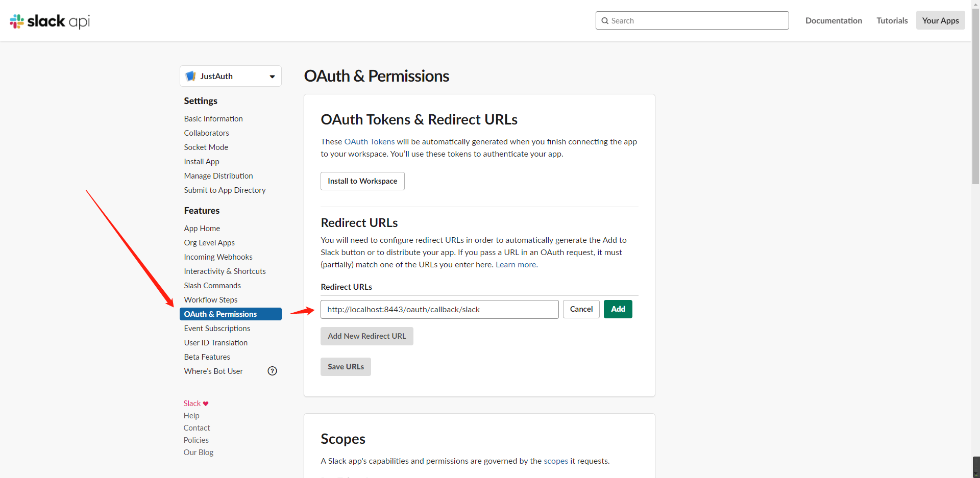Open the JustAuth app selector dropdown
980x478 pixels.
point(231,76)
